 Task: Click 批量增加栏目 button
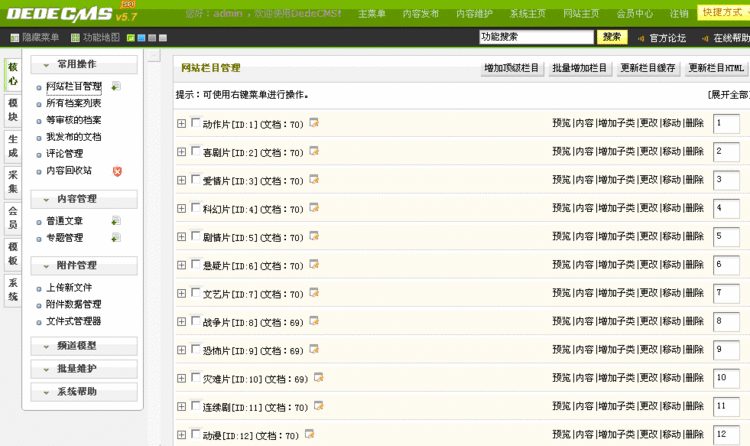click(x=580, y=68)
